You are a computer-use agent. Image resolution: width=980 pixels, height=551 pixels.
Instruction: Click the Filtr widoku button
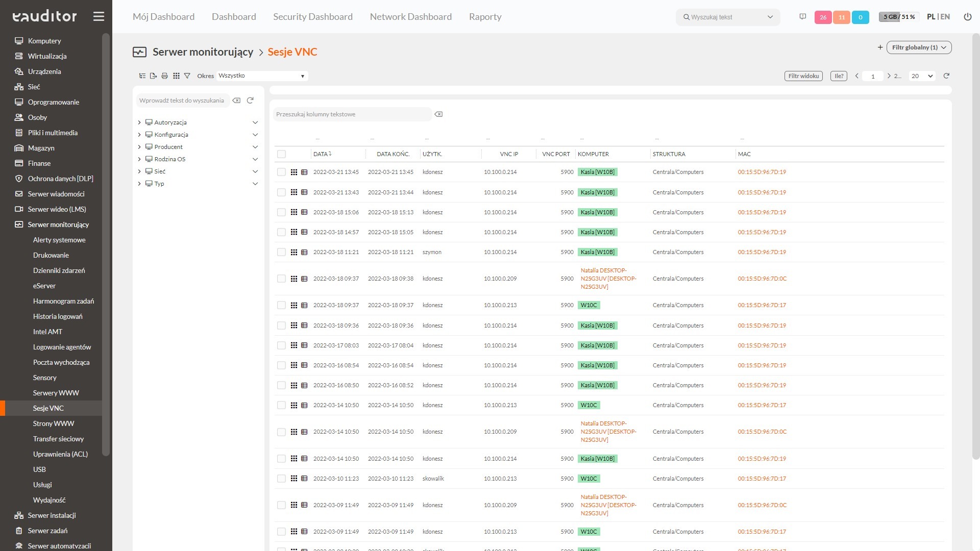pyautogui.click(x=803, y=76)
